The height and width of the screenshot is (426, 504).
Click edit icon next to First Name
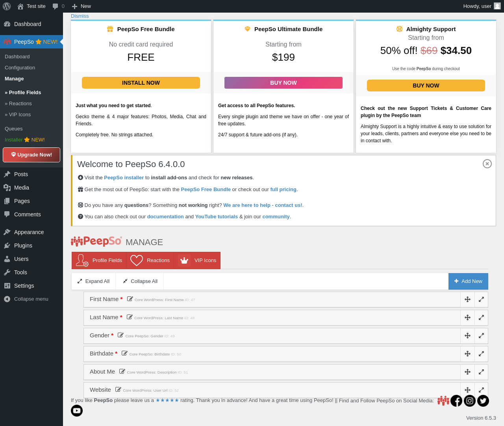click(x=130, y=299)
